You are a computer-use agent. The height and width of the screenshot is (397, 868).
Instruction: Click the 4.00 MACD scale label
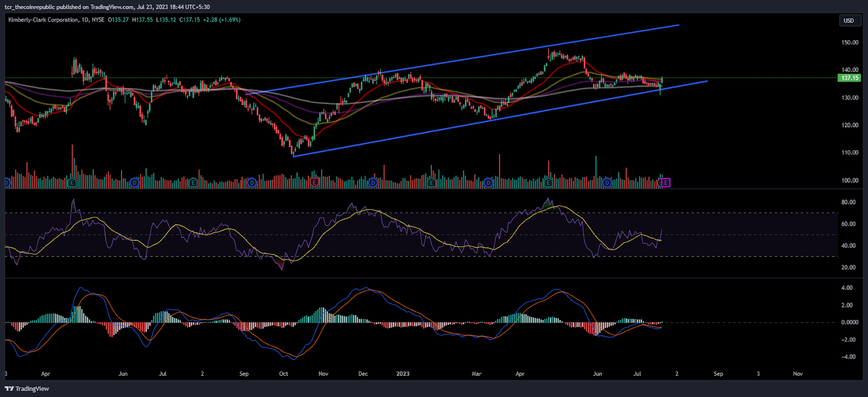pyautogui.click(x=847, y=288)
